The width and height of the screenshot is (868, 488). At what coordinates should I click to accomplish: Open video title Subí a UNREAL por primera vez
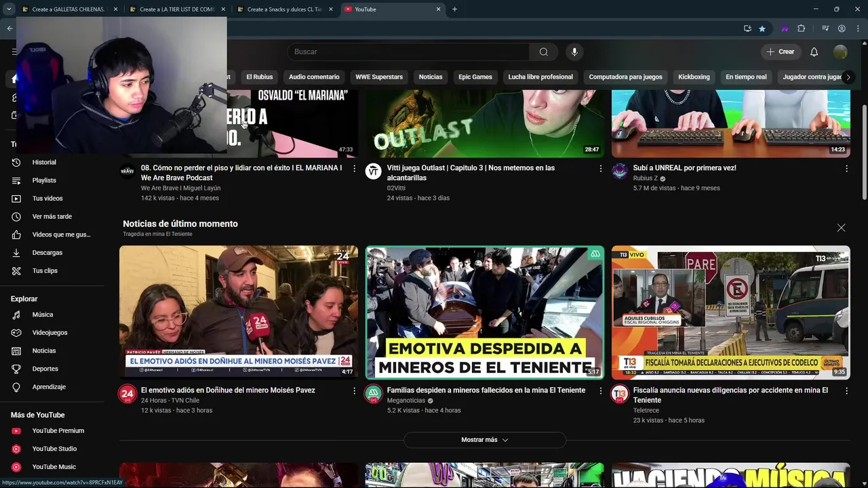(684, 168)
